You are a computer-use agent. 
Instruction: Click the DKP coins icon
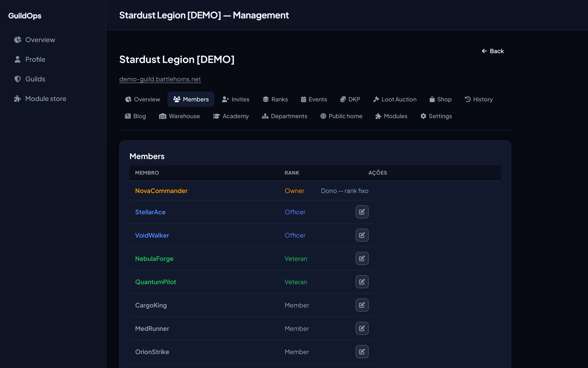(343, 99)
